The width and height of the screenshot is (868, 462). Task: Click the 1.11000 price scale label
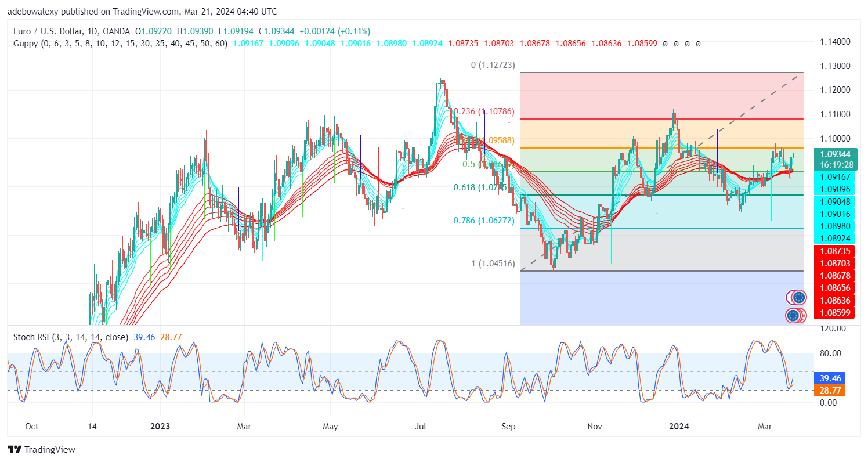pyautogui.click(x=836, y=114)
